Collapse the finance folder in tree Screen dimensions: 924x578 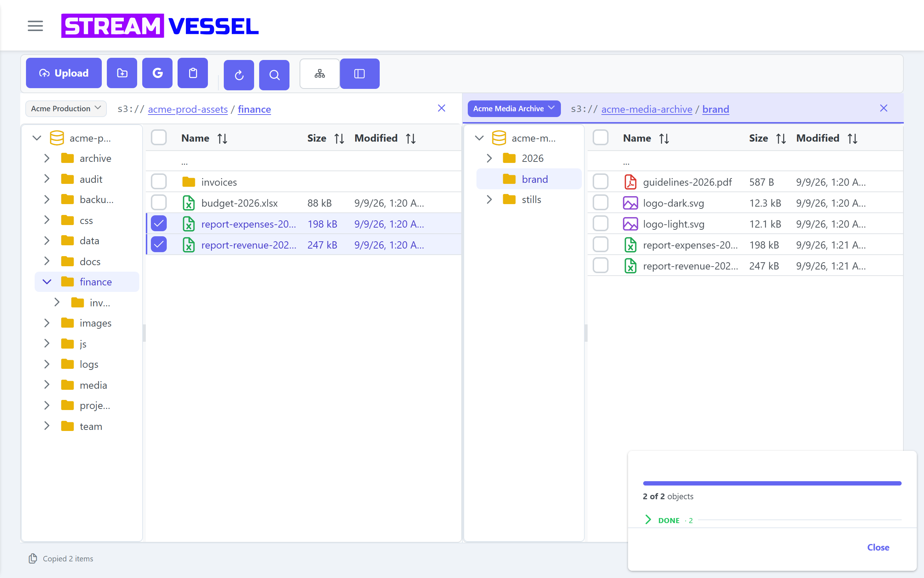[47, 282]
